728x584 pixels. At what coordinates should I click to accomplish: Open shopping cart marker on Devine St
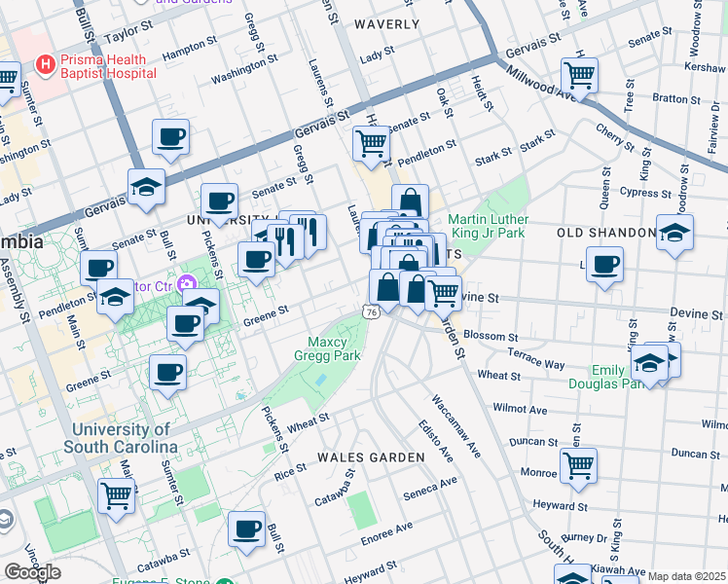tap(444, 298)
